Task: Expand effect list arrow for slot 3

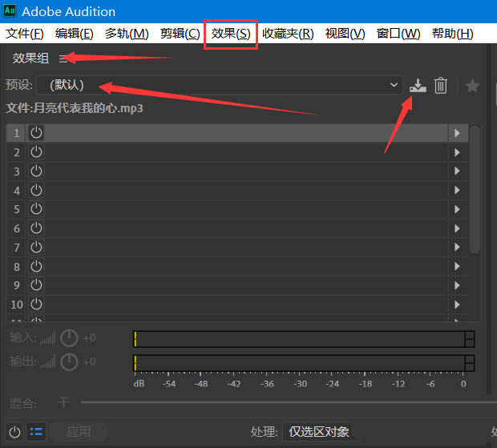Action: (x=457, y=171)
